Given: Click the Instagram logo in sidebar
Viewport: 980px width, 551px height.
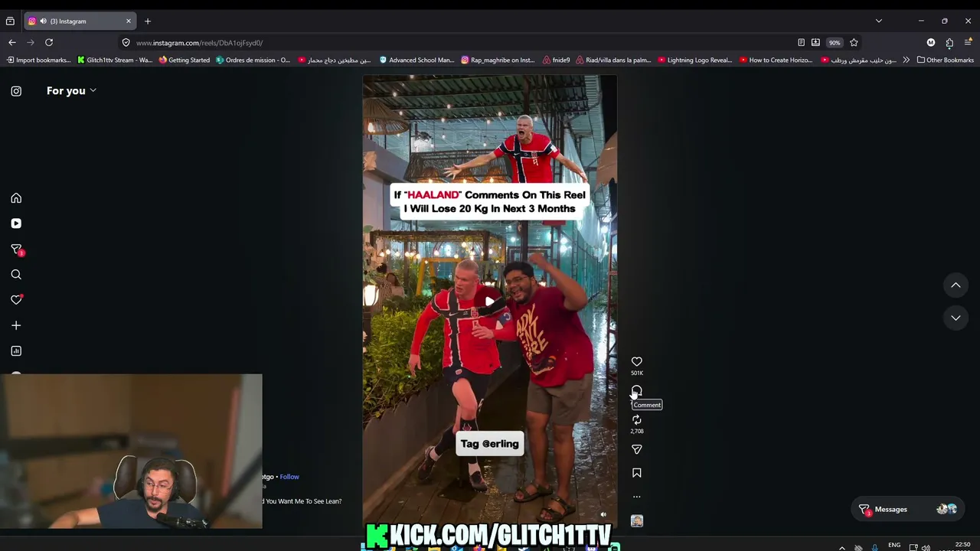Looking at the screenshot, I should coord(16,91).
